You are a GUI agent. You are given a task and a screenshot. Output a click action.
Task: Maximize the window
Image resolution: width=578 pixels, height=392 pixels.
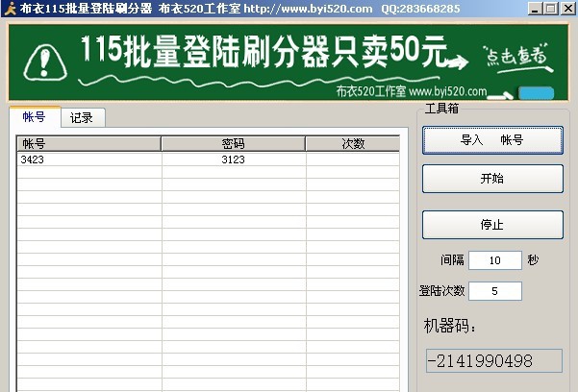[551, 8]
